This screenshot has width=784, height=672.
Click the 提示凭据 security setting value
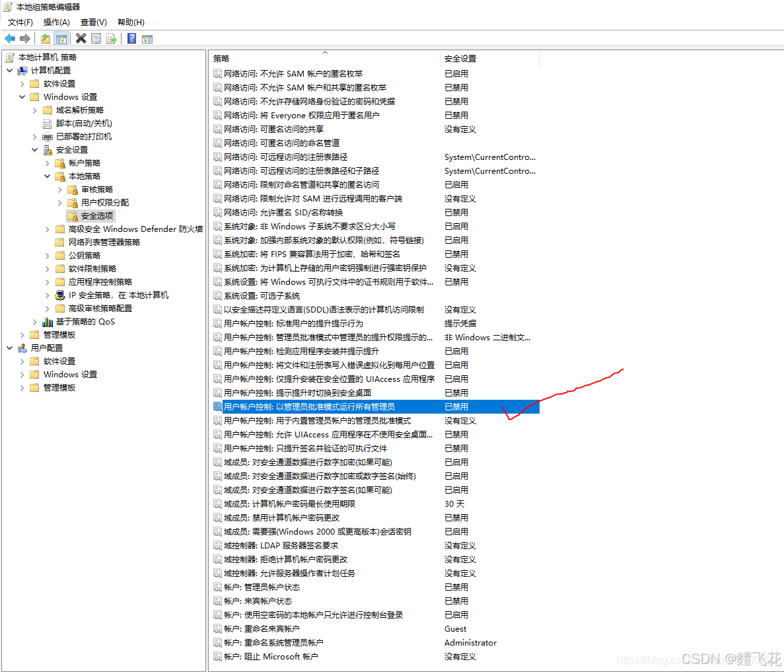click(x=460, y=324)
